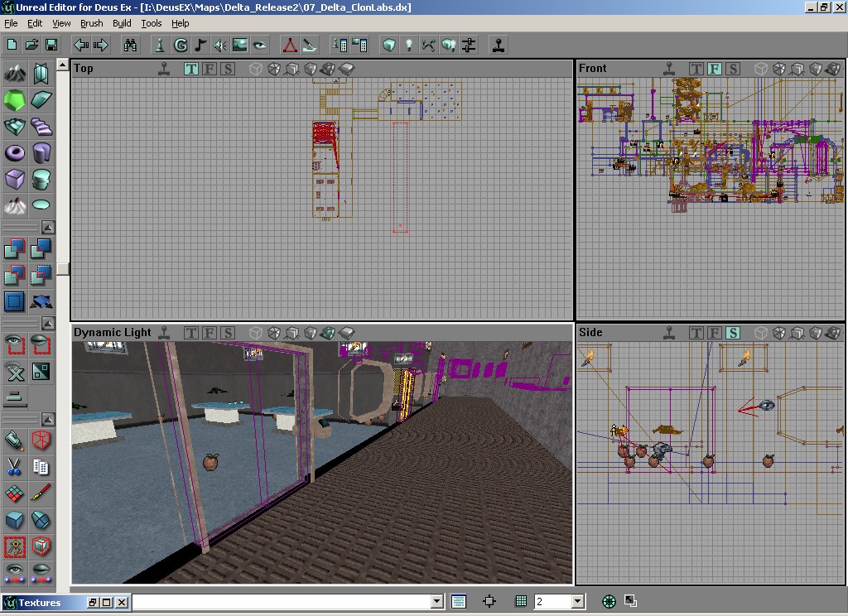Click in the command line input field
This screenshot has width=848, height=616.
click(282, 601)
